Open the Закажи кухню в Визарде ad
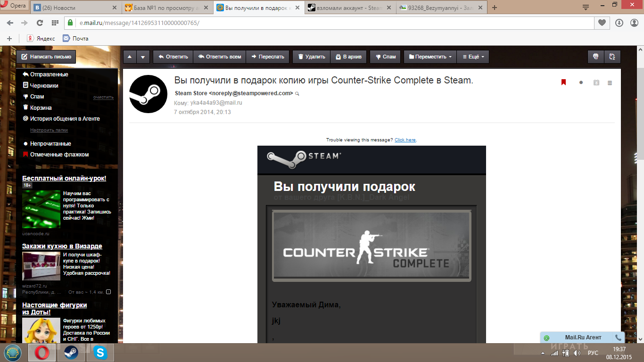 pos(62,246)
